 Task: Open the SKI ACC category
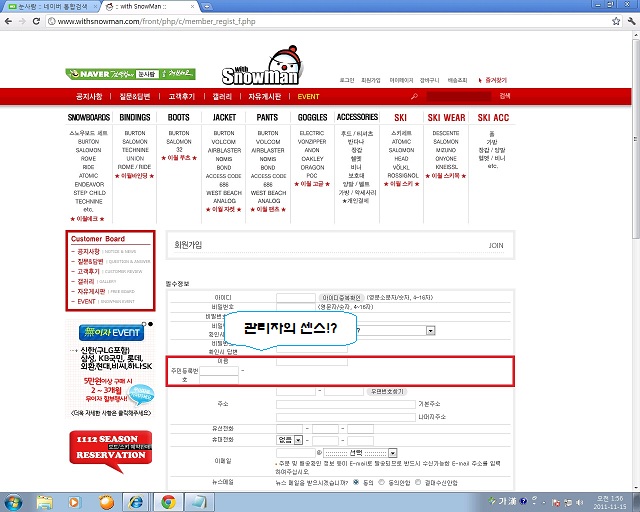493,118
